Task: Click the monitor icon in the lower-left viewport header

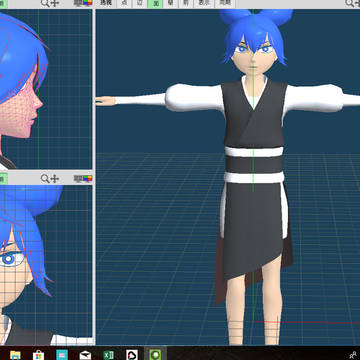Action: [78, 179]
